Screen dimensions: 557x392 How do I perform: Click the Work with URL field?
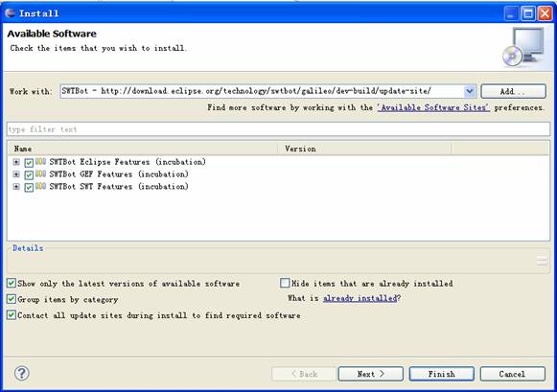click(x=262, y=91)
